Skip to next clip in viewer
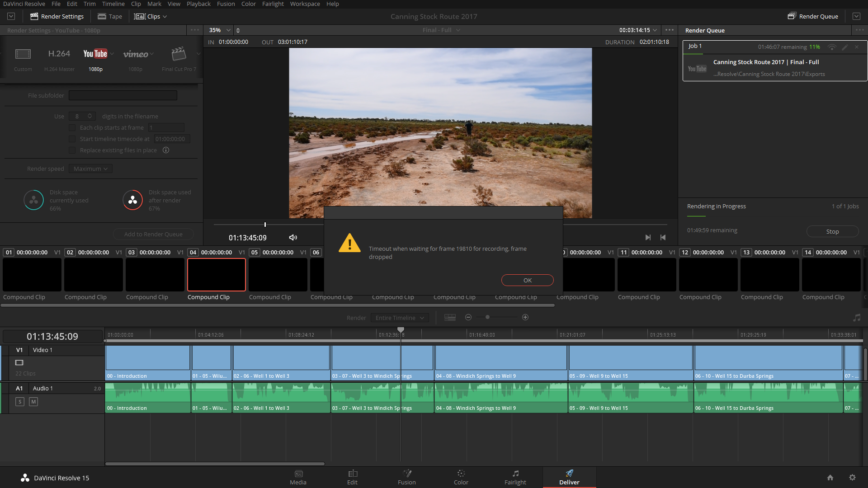The width and height of the screenshot is (868, 488). pyautogui.click(x=648, y=238)
